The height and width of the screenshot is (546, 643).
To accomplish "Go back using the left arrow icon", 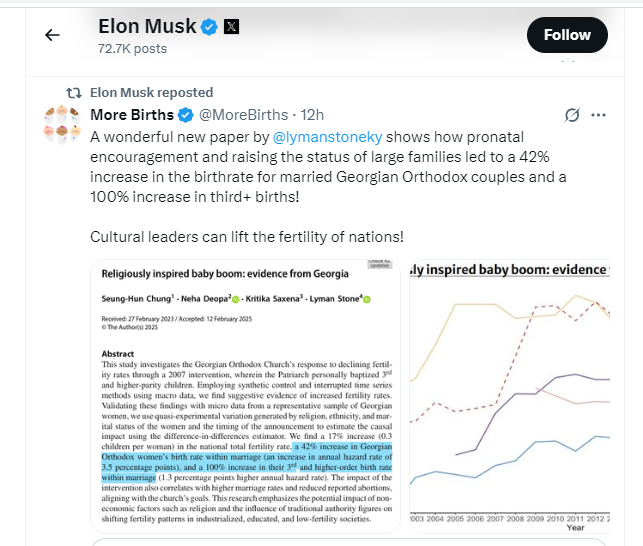I will tap(52, 35).
